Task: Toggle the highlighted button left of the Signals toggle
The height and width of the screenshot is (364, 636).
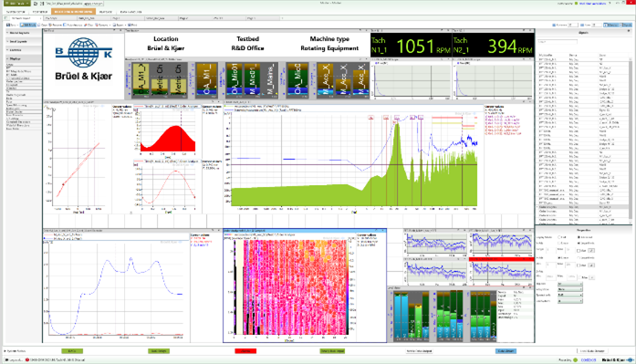Action: pyautogui.click(x=611, y=26)
